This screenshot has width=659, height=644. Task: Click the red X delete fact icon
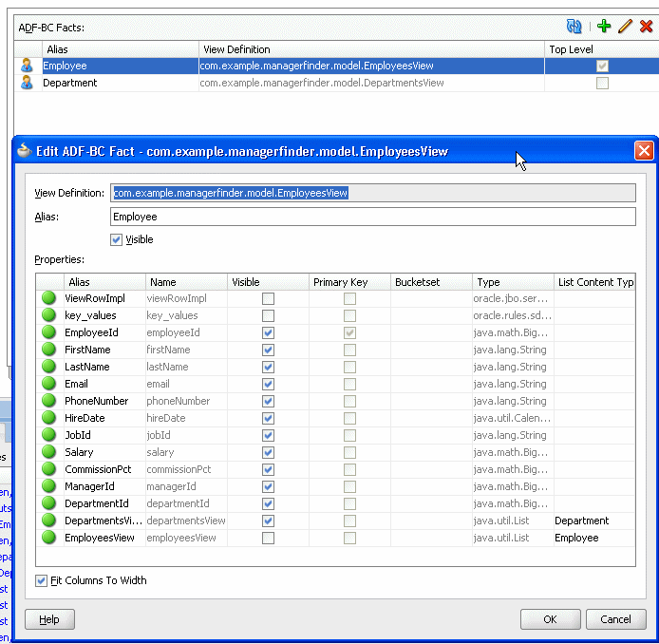point(646,27)
